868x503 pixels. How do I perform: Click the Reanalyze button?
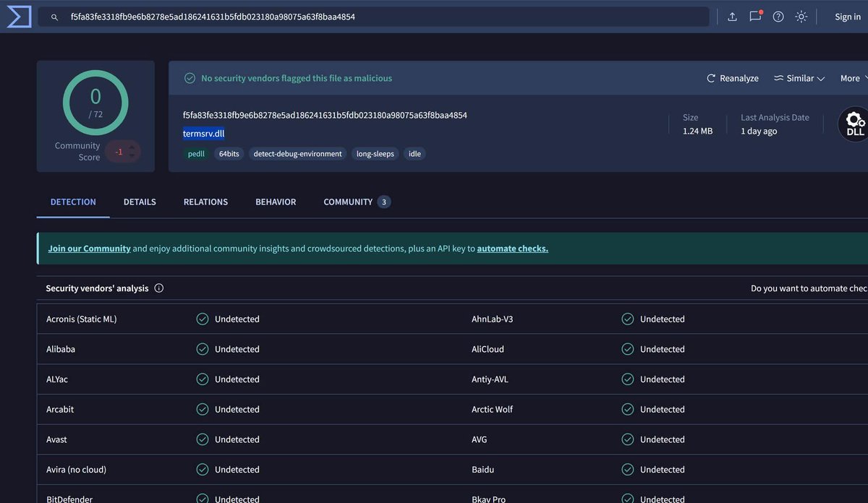click(732, 78)
